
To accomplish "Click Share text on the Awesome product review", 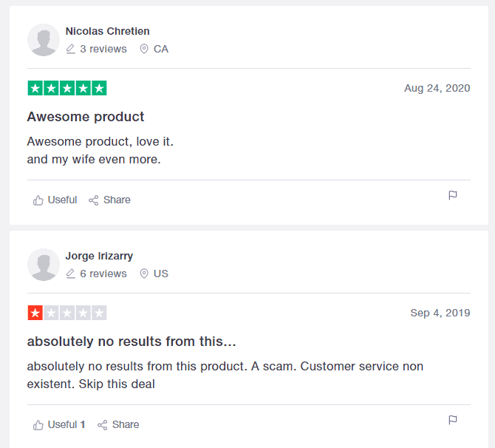I will click(117, 200).
